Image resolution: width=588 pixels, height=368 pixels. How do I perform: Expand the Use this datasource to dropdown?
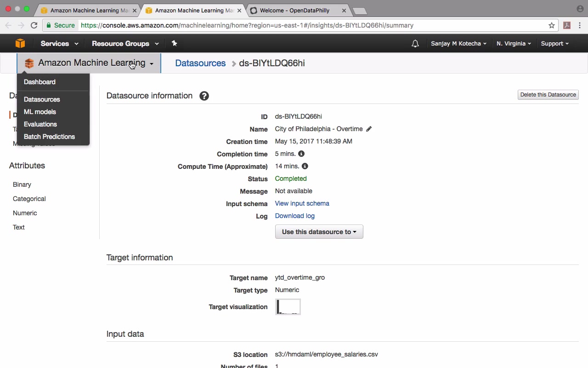319,232
